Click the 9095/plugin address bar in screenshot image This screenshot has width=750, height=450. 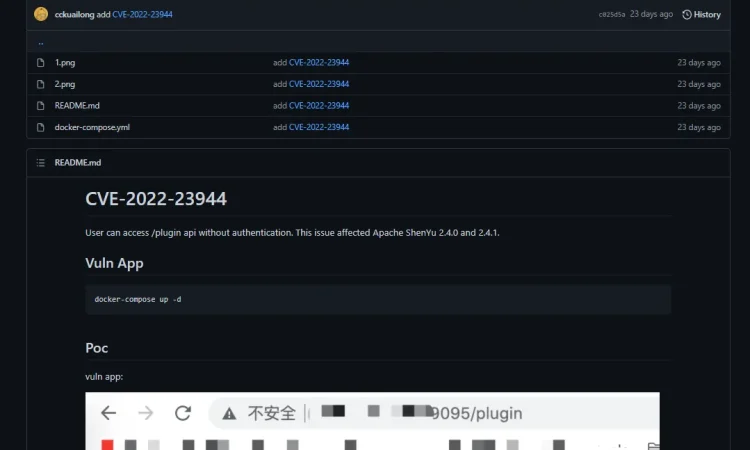point(433,413)
